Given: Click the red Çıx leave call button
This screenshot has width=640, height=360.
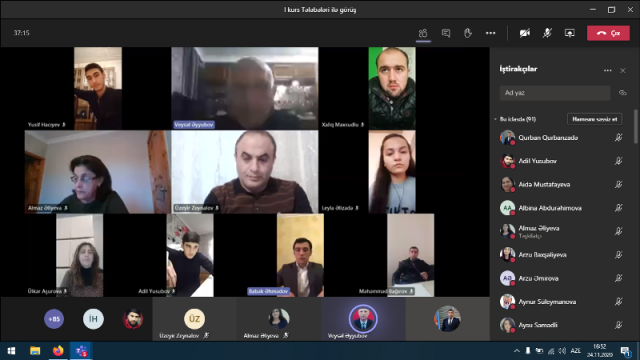Looking at the screenshot, I should 608,33.
